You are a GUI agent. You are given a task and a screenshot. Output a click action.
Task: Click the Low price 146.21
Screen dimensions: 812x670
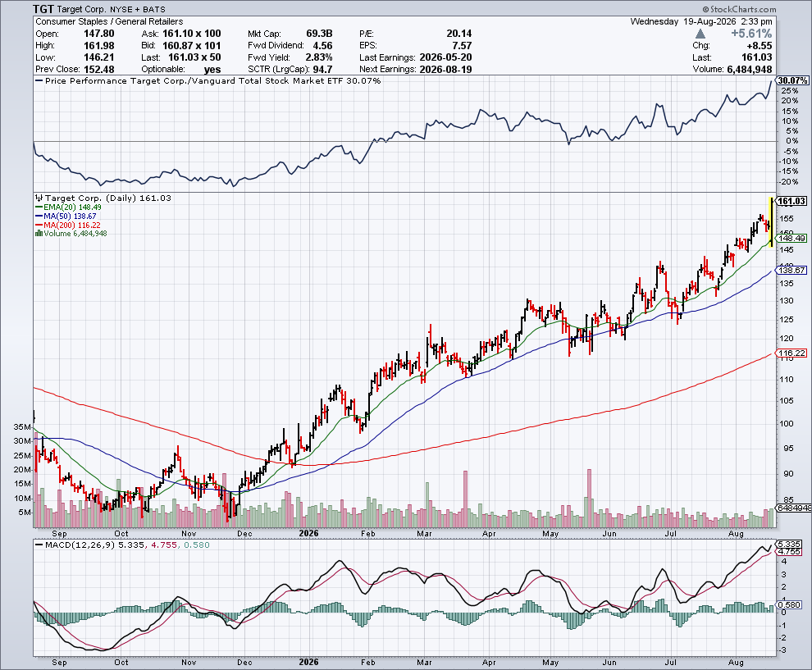pyautogui.click(x=99, y=57)
